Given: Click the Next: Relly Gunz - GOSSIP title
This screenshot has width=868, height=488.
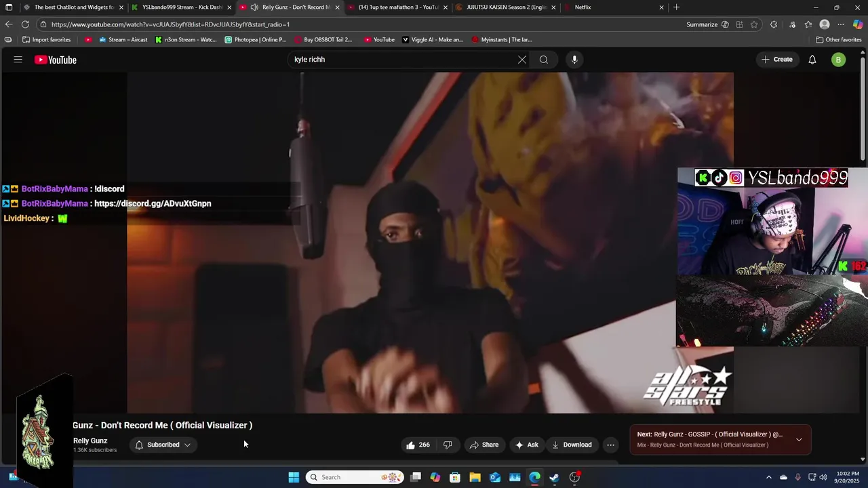Looking at the screenshot, I should click(709, 434).
